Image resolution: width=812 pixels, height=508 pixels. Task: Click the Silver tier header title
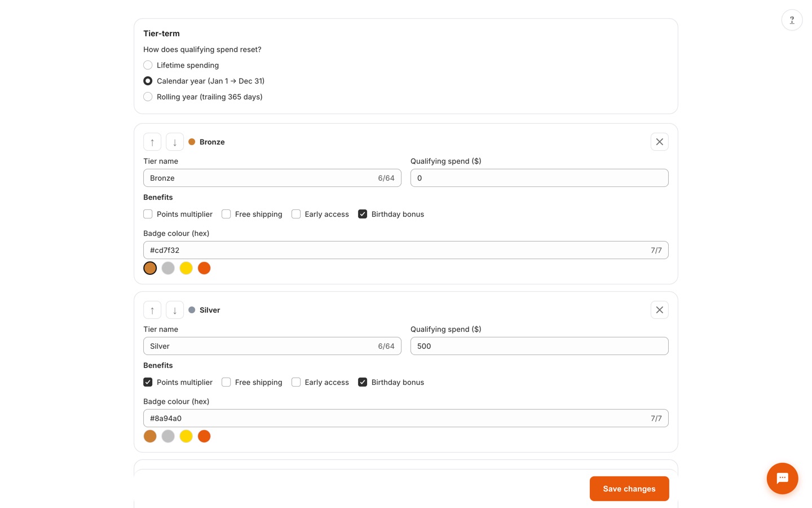(210, 310)
